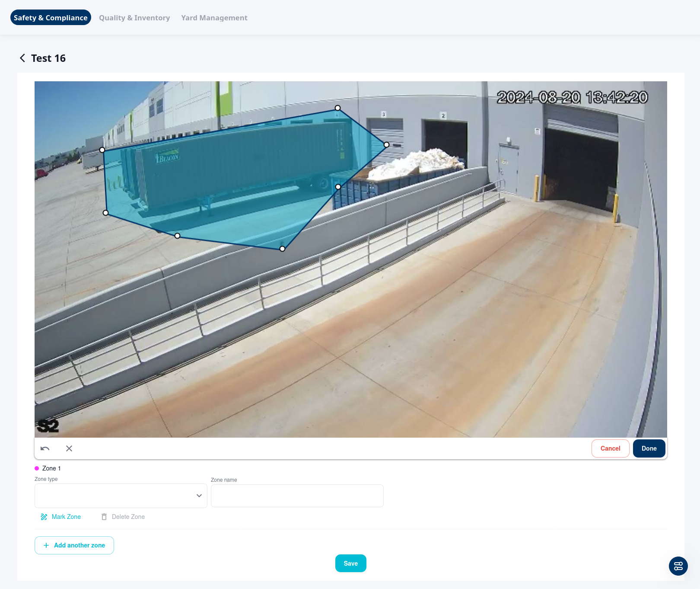
Task: Switch to Quality & Inventory tab
Action: tap(134, 18)
